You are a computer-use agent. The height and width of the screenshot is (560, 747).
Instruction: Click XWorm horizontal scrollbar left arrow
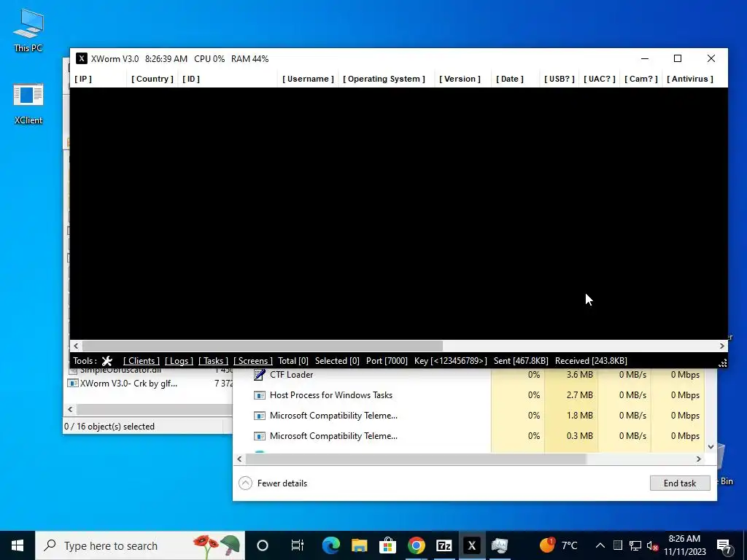(76, 346)
